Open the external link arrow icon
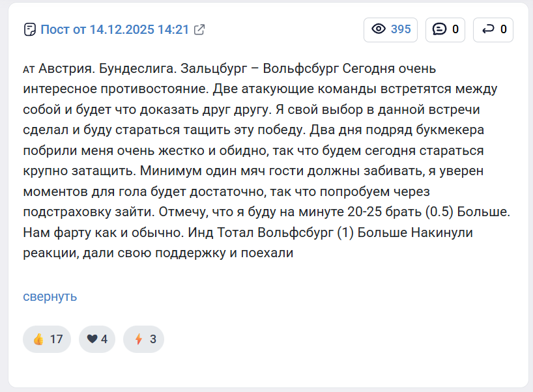Image resolution: width=533 pixels, height=392 pixels. point(198,29)
